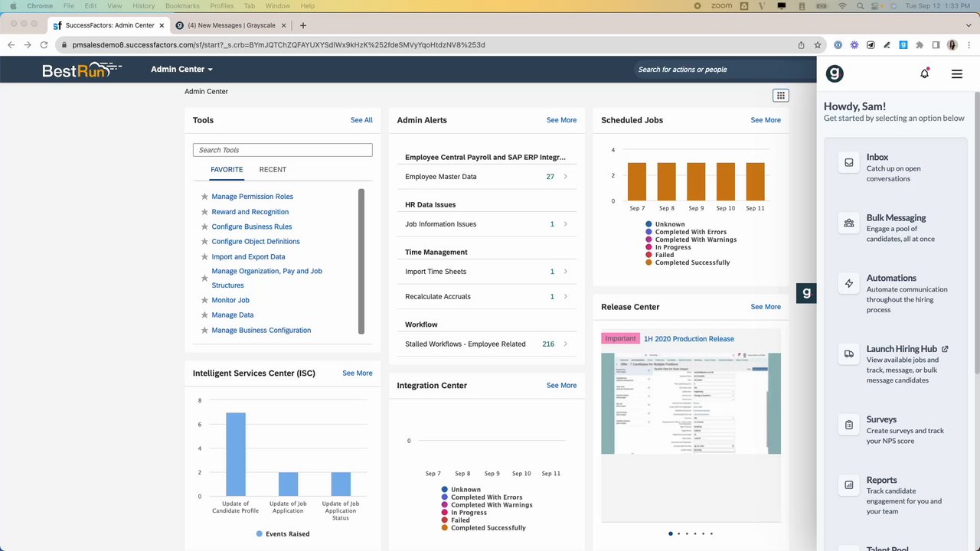Click the Events Raised legend item

point(283,534)
